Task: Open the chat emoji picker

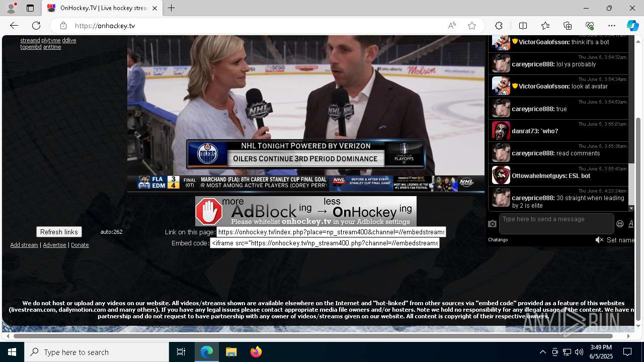Action: pos(620,224)
